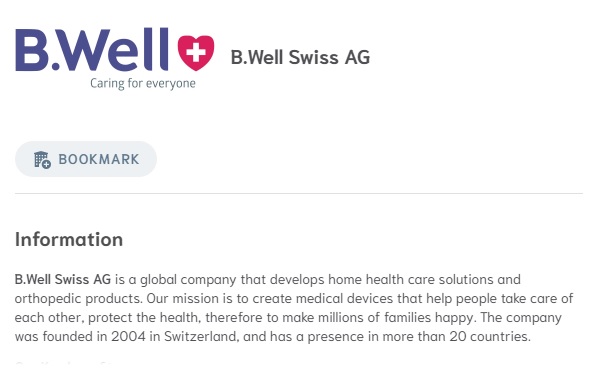Screen dimensions: 595x370
Task: Click the building-plus bookmark icon
Action: (42, 159)
